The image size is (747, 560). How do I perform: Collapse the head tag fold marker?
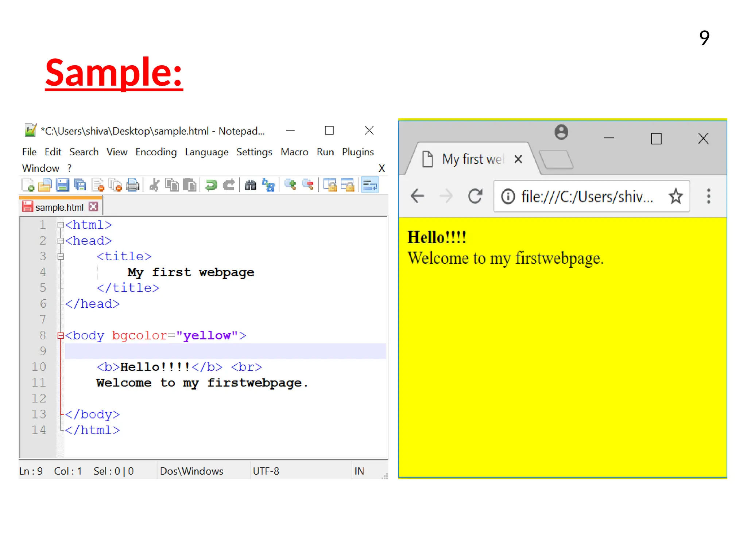pos(61,241)
